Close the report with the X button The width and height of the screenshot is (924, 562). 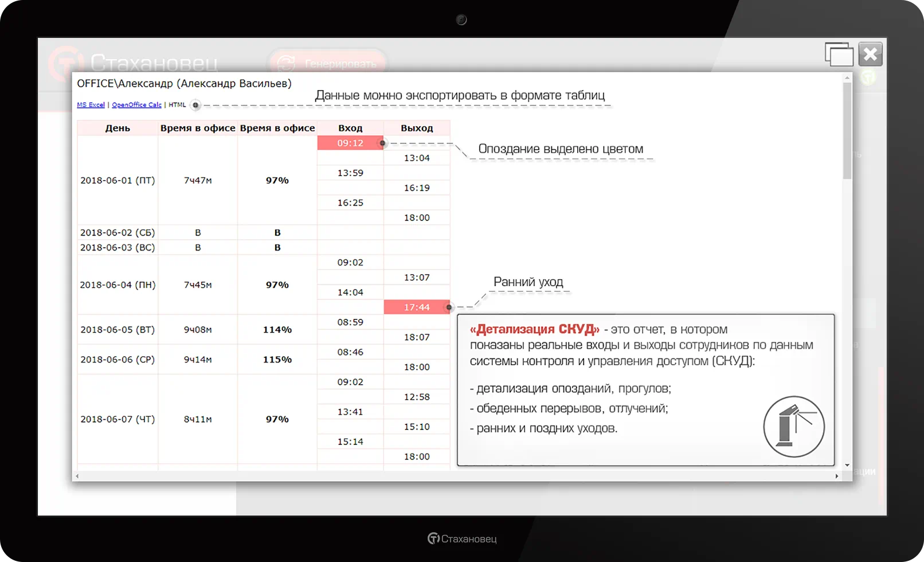coord(871,54)
